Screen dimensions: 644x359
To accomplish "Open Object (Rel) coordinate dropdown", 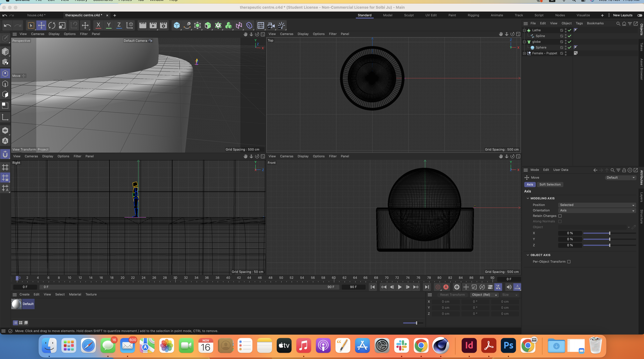I will [x=484, y=295].
